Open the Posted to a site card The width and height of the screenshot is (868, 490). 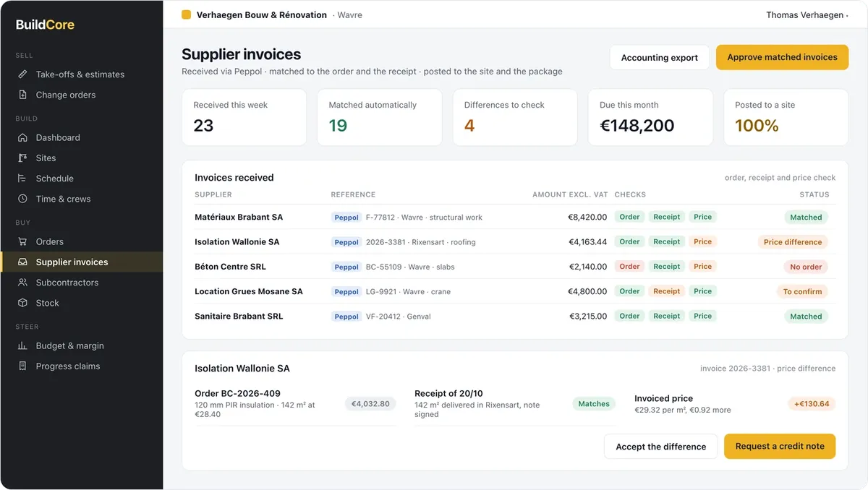pos(786,117)
